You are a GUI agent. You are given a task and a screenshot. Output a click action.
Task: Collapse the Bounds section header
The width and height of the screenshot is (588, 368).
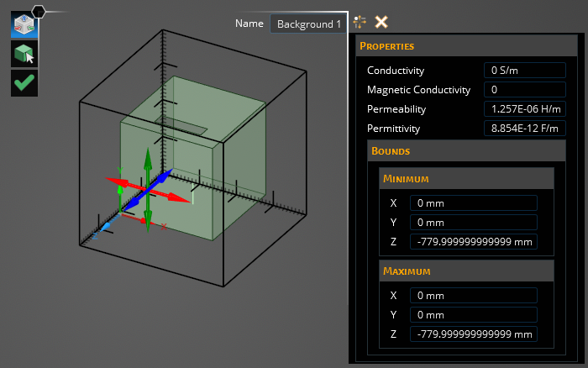point(466,151)
